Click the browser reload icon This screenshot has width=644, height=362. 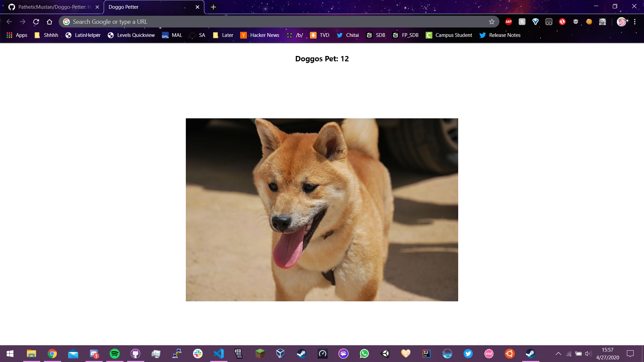(x=36, y=22)
